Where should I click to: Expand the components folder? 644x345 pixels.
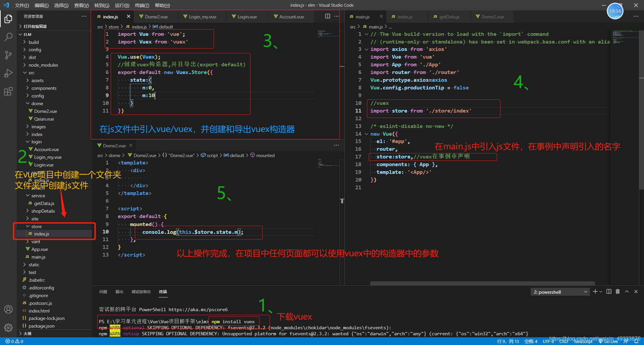point(44,88)
